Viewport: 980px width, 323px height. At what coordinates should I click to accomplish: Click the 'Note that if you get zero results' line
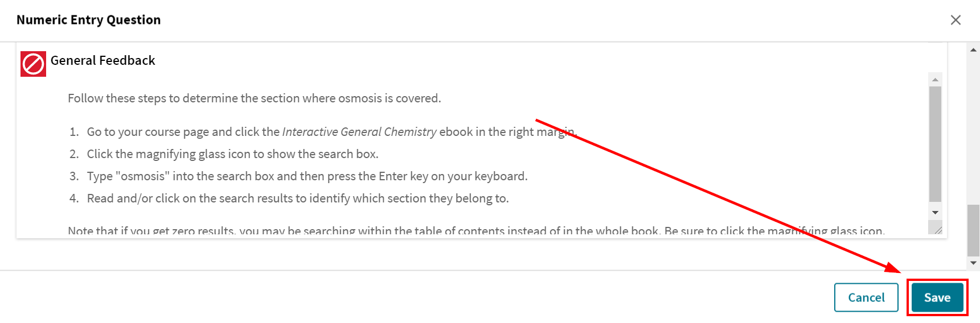click(x=476, y=231)
